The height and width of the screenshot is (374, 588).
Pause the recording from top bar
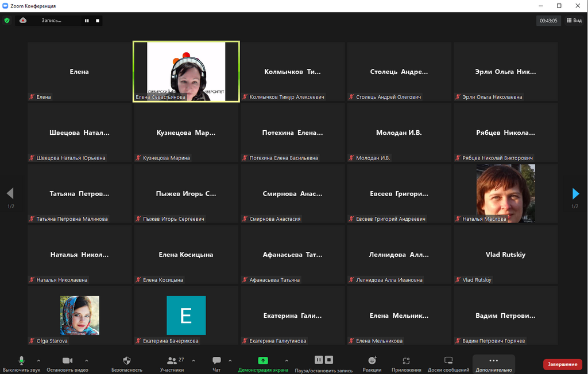(87, 21)
